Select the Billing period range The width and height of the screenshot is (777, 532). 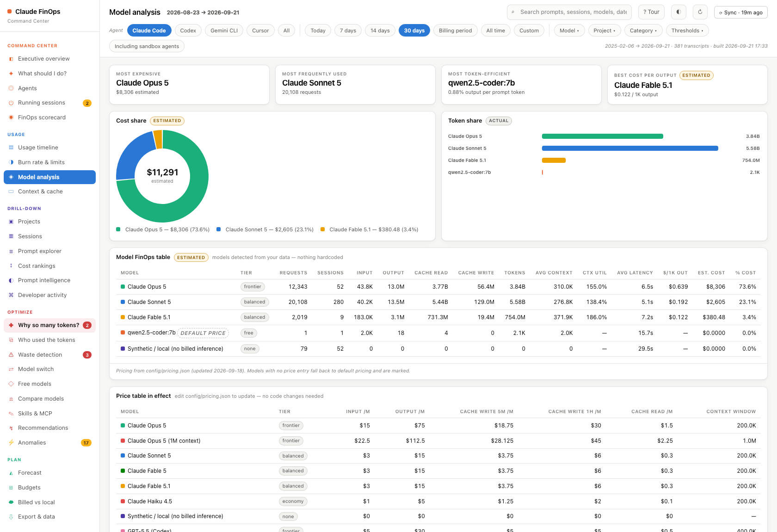[x=455, y=31]
